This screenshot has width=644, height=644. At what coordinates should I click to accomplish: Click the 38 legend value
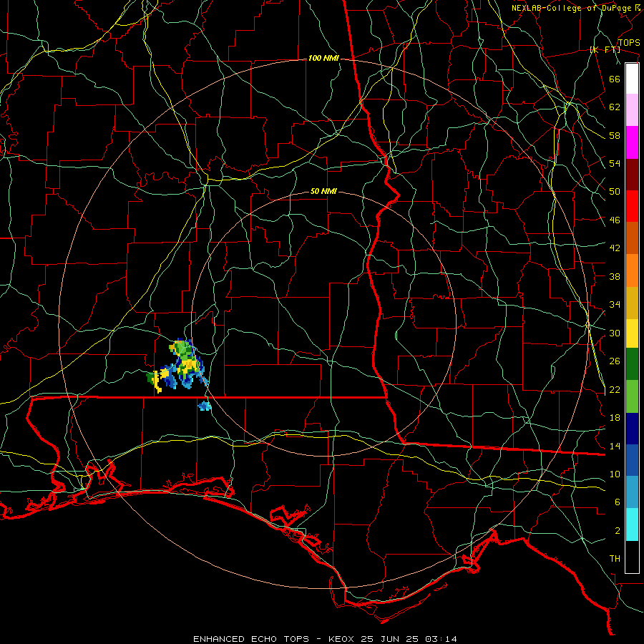click(x=615, y=276)
